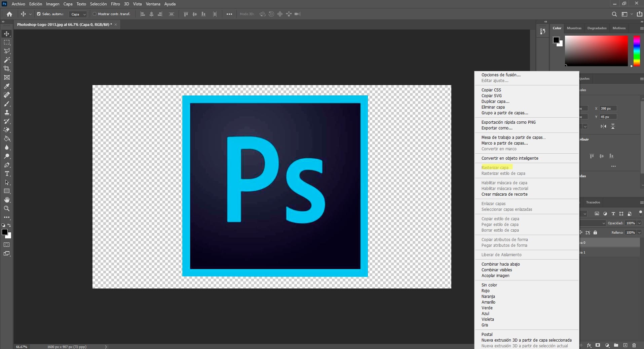This screenshot has width=644, height=349.
Task: Open the Color panel flyout menu
Action: pos(642,28)
